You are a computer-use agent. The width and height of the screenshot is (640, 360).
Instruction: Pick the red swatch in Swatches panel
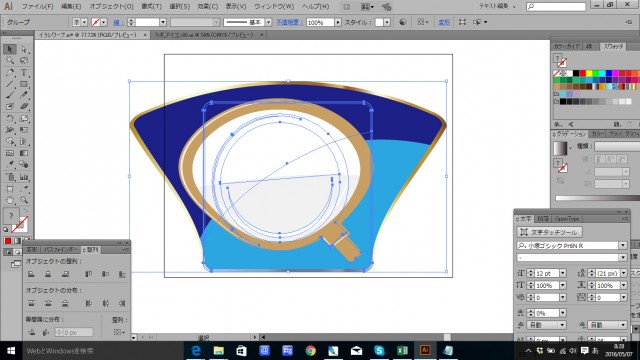point(582,73)
